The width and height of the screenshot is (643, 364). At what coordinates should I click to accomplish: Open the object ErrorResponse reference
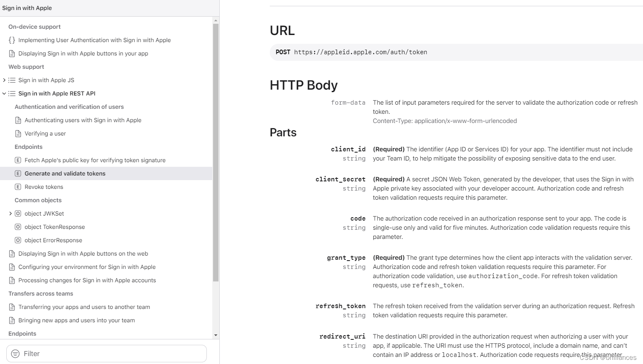point(53,240)
